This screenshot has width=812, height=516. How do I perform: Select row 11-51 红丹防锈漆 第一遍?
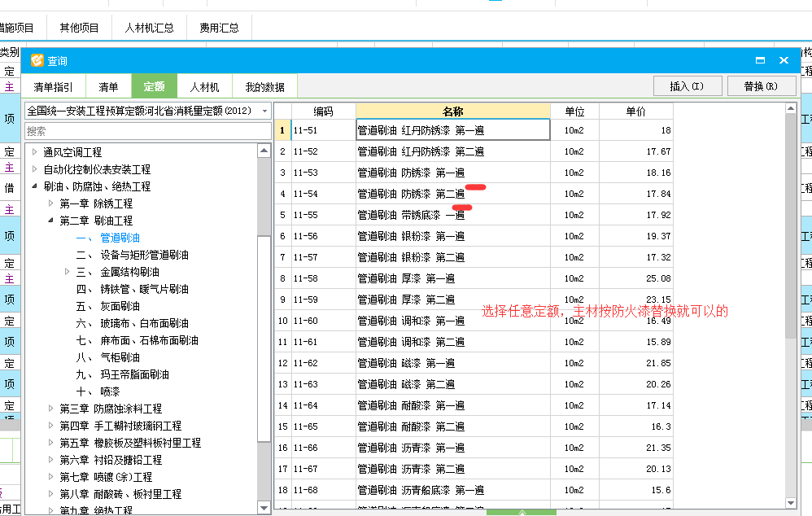(x=474, y=130)
